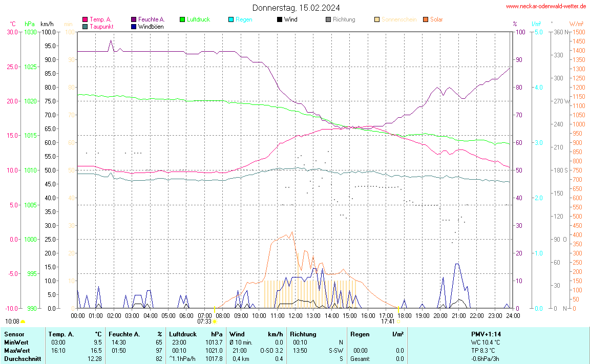The image size is (590, 364).
Task: Click the Luftdruck column header in table
Action: point(182,334)
